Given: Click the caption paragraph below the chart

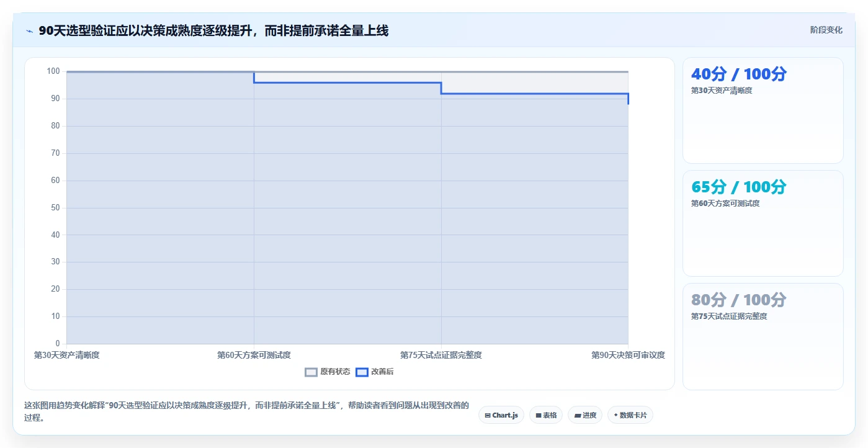Looking at the screenshot, I should click(x=246, y=411).
